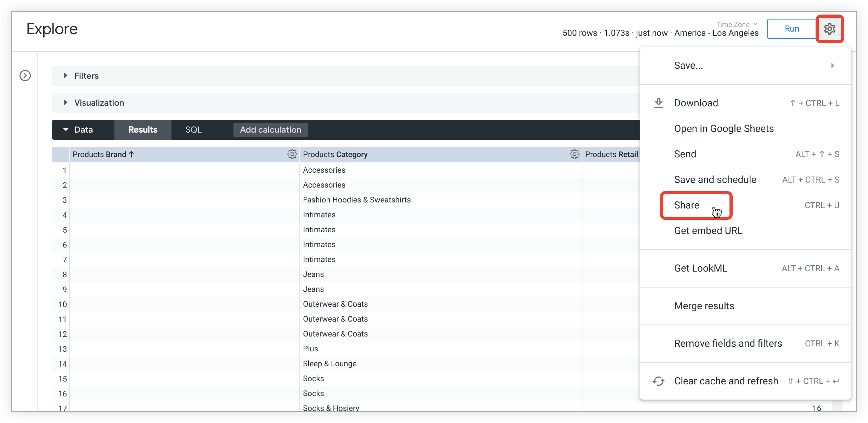Open Products Category column gear menu

[x=574, y=154]
